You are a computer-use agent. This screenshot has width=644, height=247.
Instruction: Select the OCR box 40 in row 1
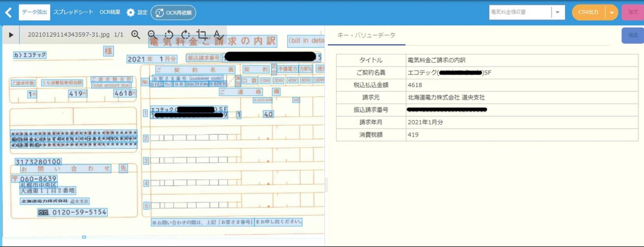click(x=268, y=114)
